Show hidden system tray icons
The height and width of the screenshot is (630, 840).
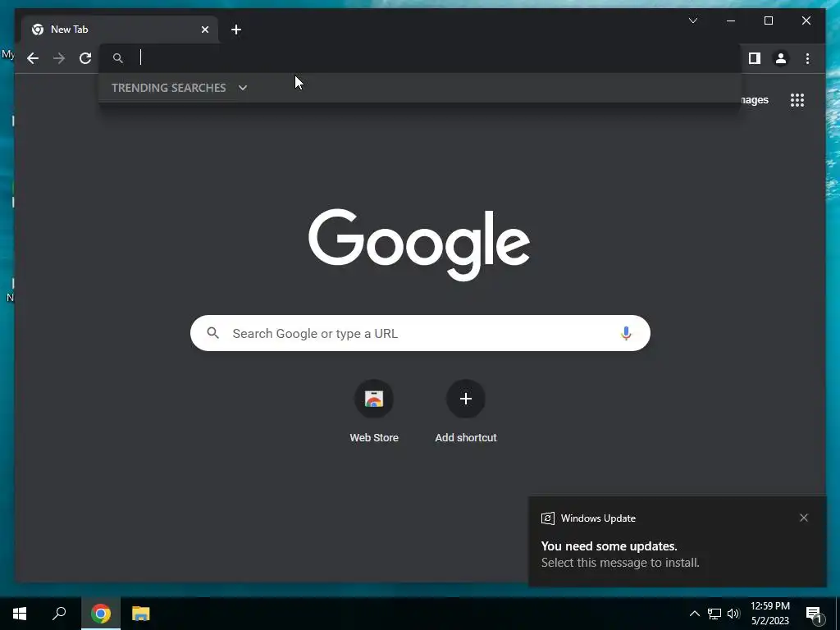pyautogui.click(x=694, y=614)
